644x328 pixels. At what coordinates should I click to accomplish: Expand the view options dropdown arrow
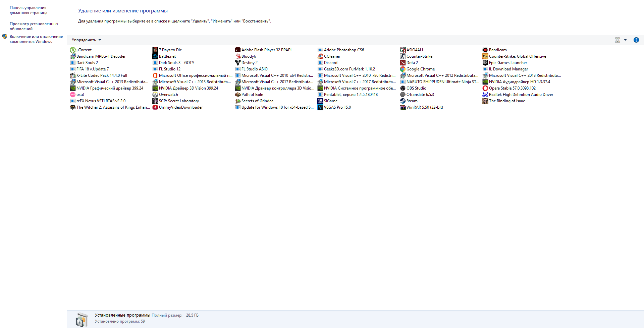point(625,40)
